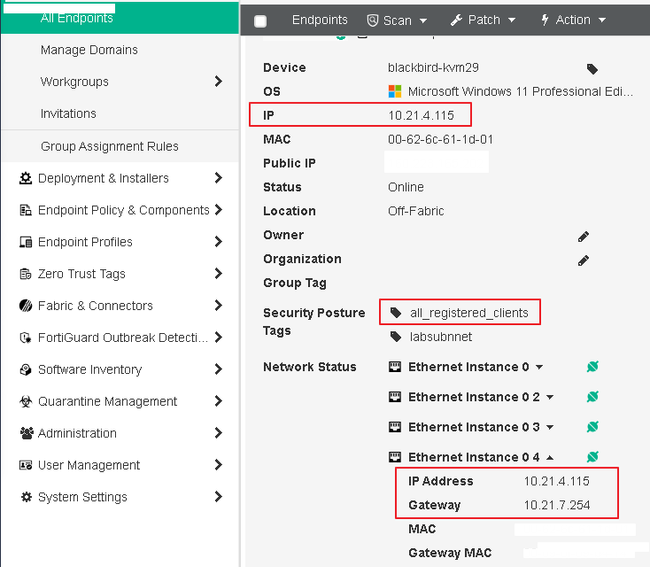Image resolution: width=650 pixels, height=567 pixels.
Task: Click the all_registered_clients security tag
Action: (x=469, y=313)
